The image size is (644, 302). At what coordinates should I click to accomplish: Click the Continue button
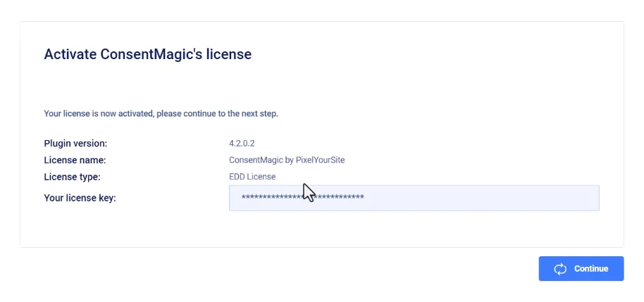pyautogui.click(x=581, y=269)
